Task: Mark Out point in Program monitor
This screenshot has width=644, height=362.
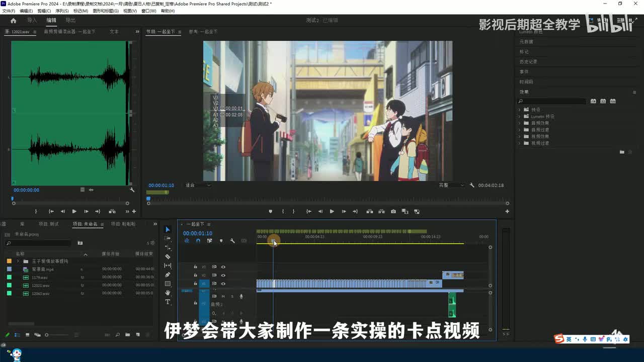Action: [294, 211]
